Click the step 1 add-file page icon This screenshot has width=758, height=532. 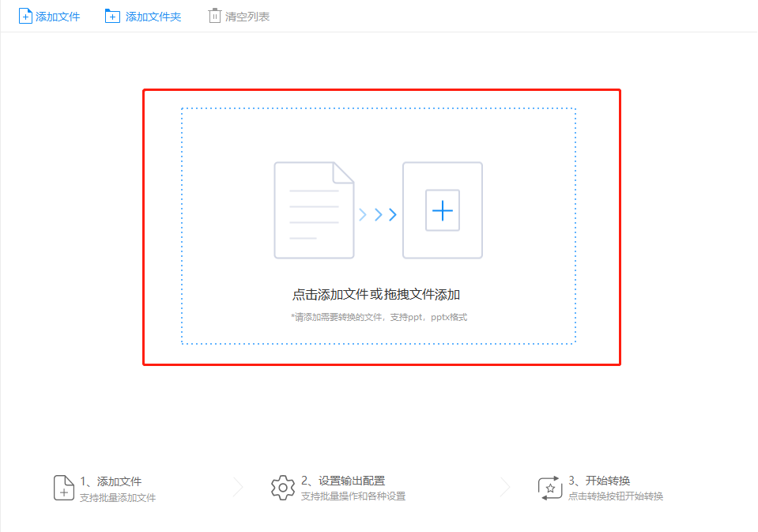coord(64,488)
